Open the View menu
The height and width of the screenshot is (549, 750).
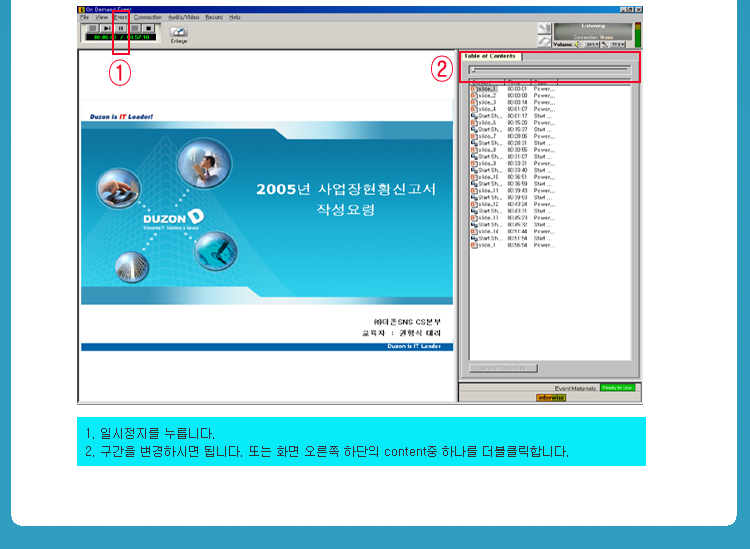pyautogui.click(x=101, y=17)
